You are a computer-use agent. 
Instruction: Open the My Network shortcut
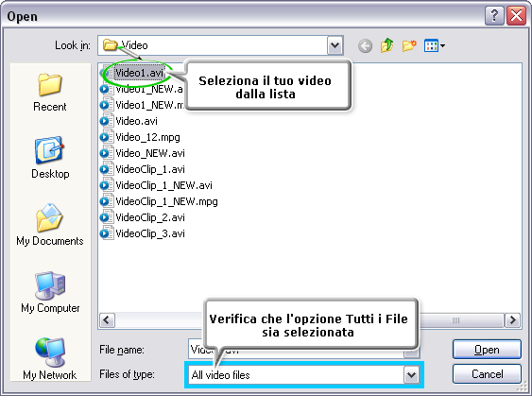[x=50, y=359]
